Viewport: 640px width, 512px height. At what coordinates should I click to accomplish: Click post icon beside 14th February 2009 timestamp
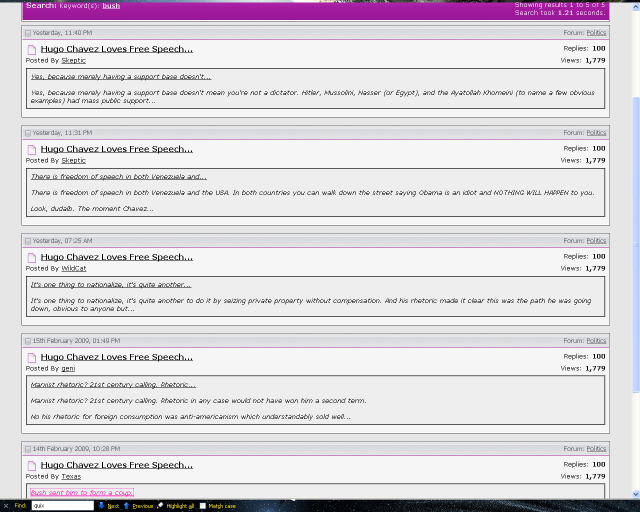tap(28, 449)
